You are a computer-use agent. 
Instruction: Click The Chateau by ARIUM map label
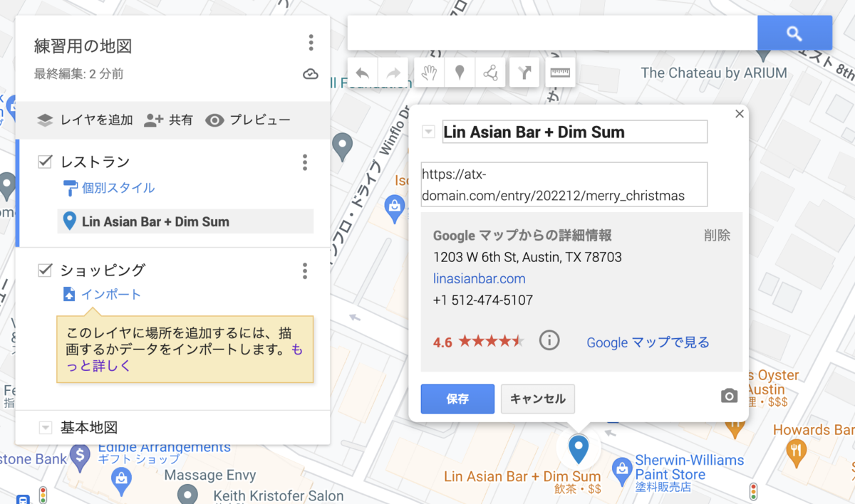pyautogui.click(x=714, y=73)
